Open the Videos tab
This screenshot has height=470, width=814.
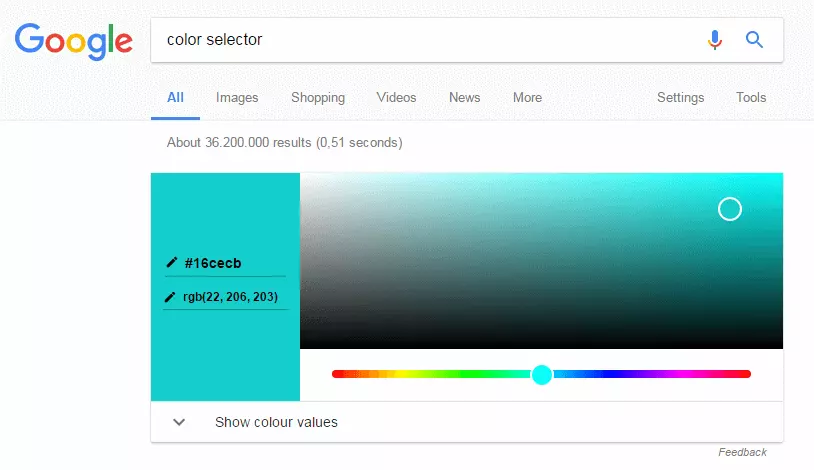click(x=396, y=98)
